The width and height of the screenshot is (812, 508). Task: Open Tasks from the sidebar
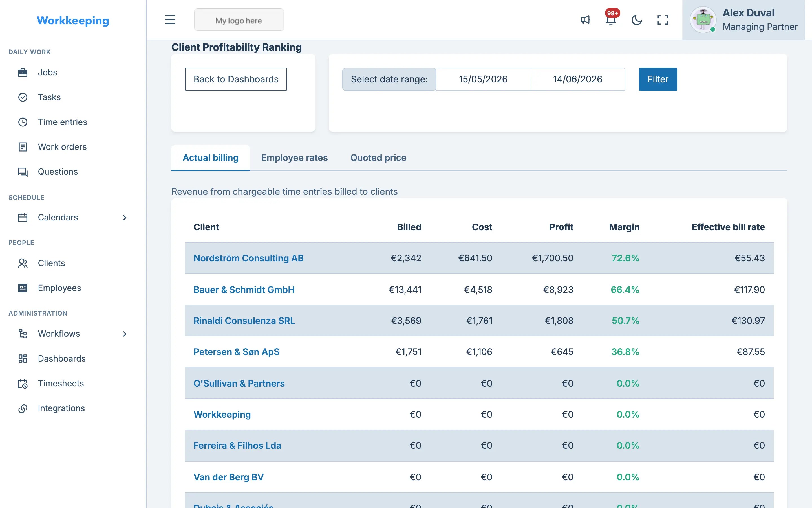49,97
